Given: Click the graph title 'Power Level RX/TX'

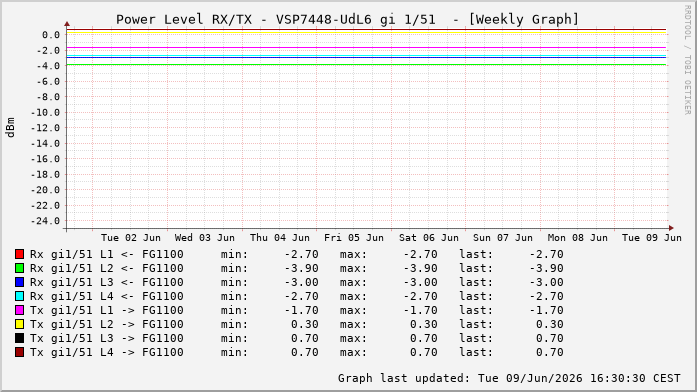Looking at the screenshot, I should pos(184,20).
